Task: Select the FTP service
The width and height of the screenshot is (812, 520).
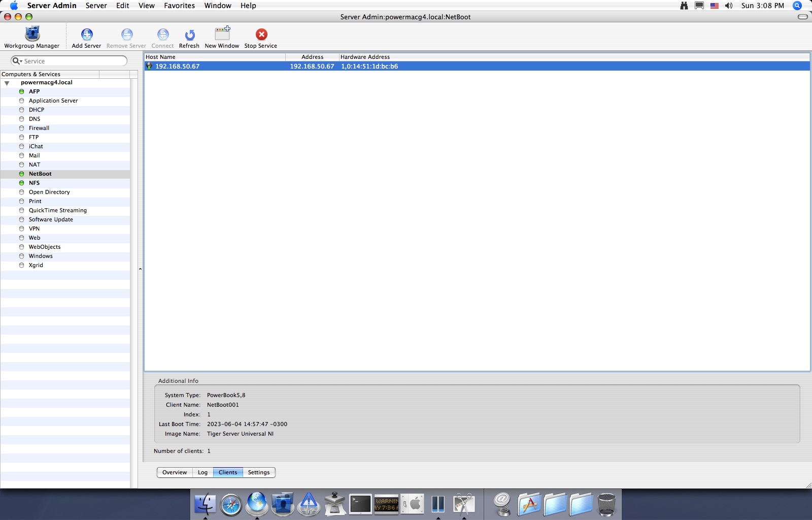Action: (65, 137)
